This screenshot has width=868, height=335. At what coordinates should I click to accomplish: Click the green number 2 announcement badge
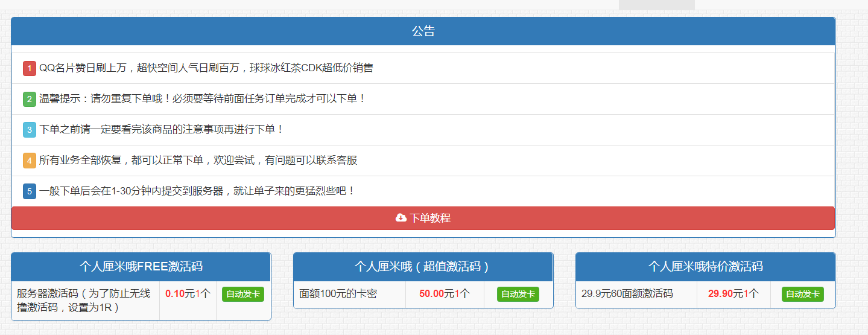pos(30,99)
